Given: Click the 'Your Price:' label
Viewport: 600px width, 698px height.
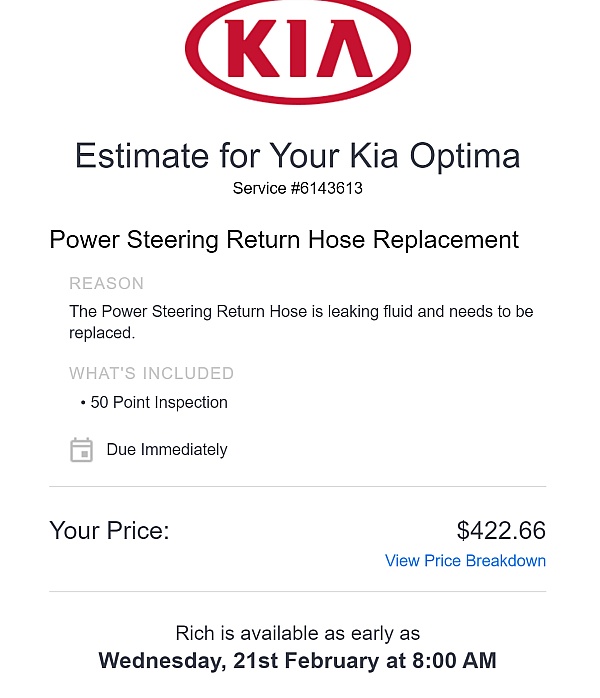Looking at the screenshot, I should 109,531.
